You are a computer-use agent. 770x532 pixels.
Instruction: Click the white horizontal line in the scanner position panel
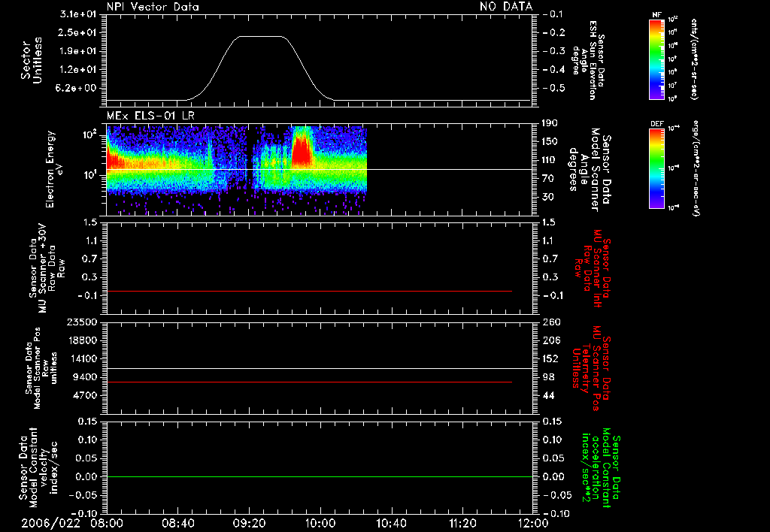(x=320, y=369)
